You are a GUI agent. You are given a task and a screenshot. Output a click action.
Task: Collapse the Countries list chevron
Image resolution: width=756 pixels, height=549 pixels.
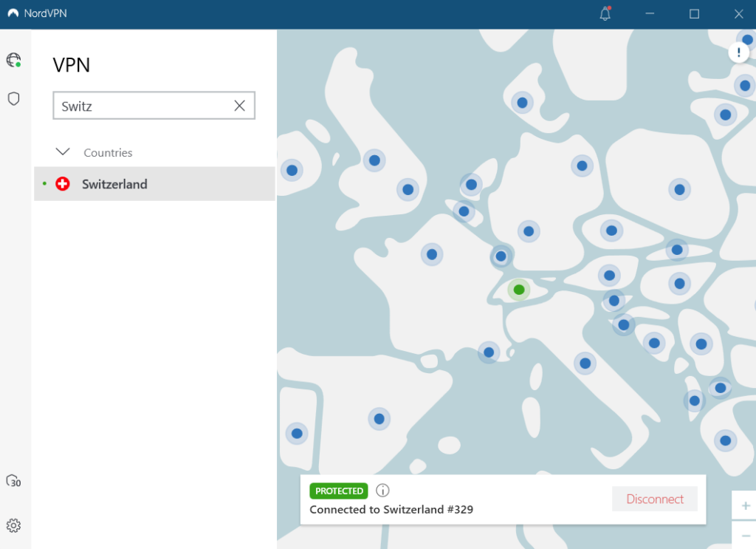(x=63, y=152)
